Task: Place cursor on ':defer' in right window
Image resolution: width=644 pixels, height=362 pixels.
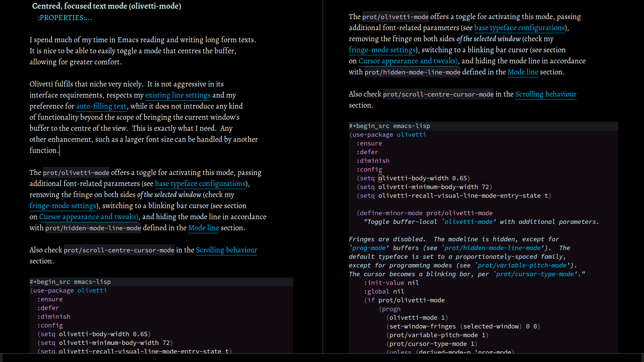Action: pyautogui.click(x=367, y=152)
